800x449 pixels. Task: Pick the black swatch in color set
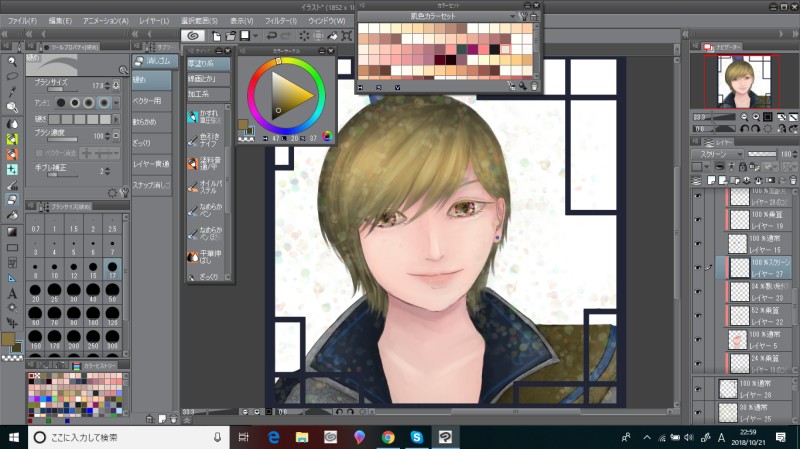click(x=494, y=49)
